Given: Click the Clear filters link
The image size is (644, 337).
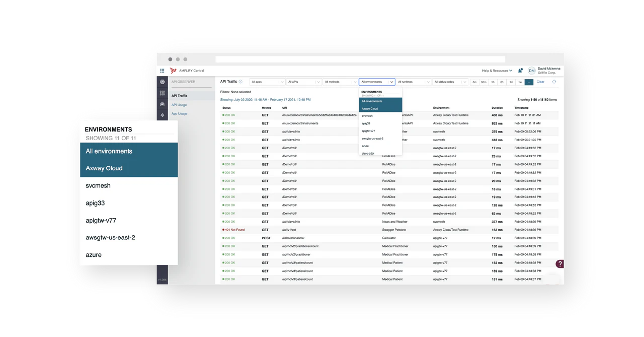Looking at the screenshot, I should pyautogui.click(x=540, y=82).
